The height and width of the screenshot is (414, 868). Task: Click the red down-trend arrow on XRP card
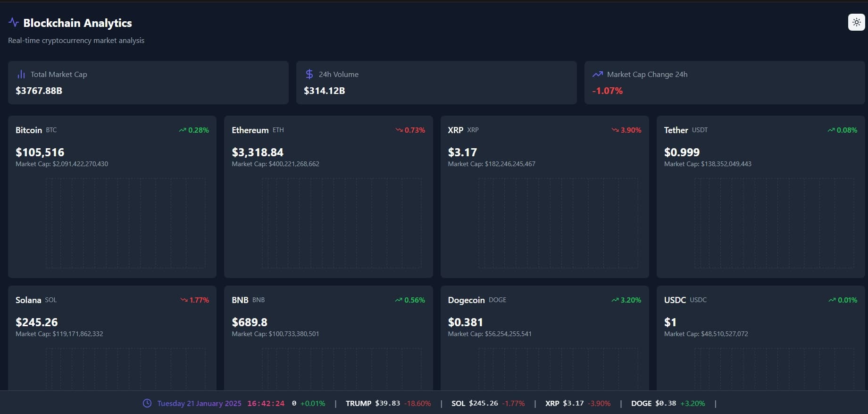(x=615, y=130)
